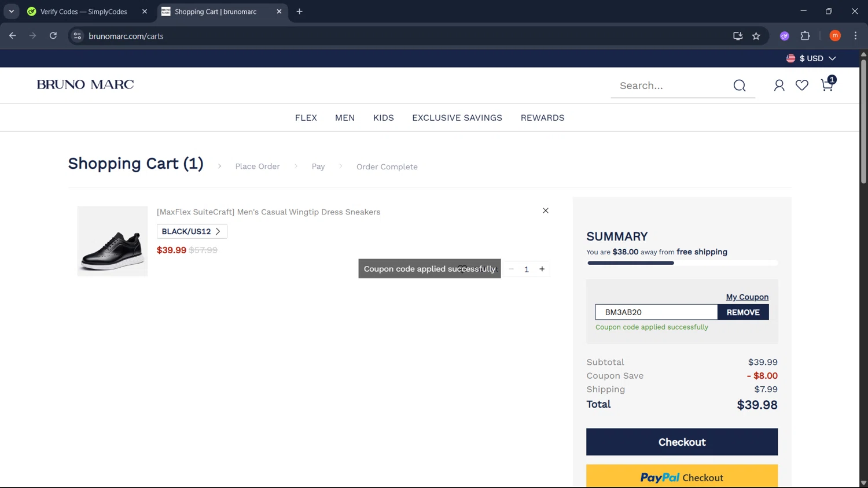Open the site search magnifier icon
This screenshot has width=868, height=488.
click(739, 86)
